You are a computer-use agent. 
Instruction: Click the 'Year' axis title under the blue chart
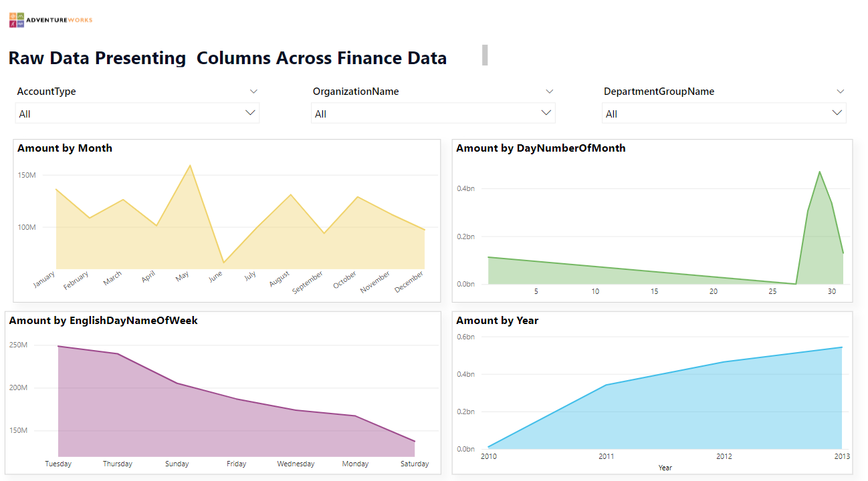665,467
